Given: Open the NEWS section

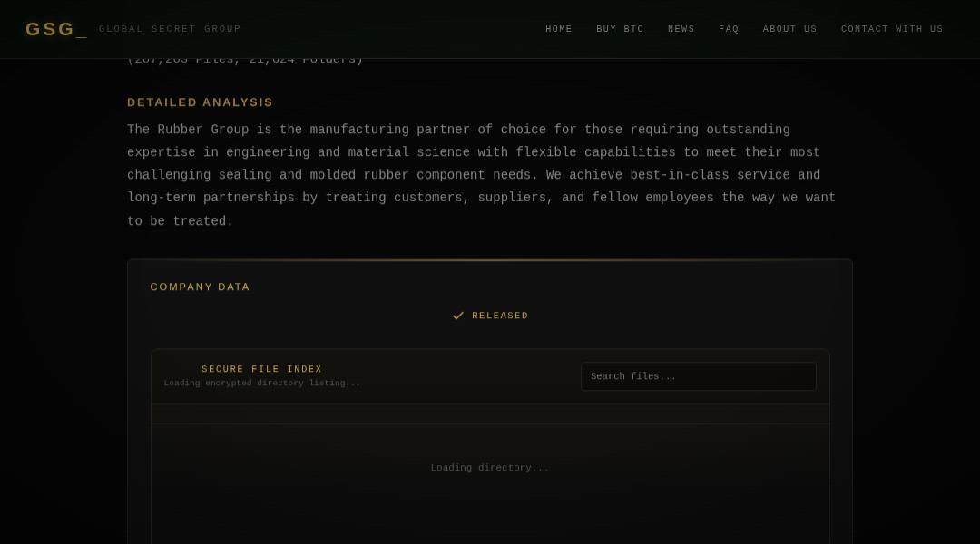Looking at the screenshot, I should (x=681, y=29).
